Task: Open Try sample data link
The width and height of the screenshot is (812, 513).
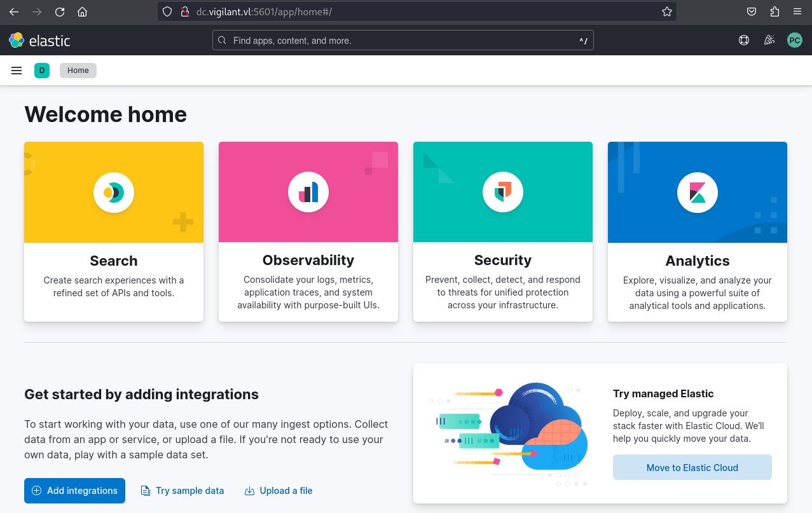Action: pyautogui.click(x=182, y=491)
